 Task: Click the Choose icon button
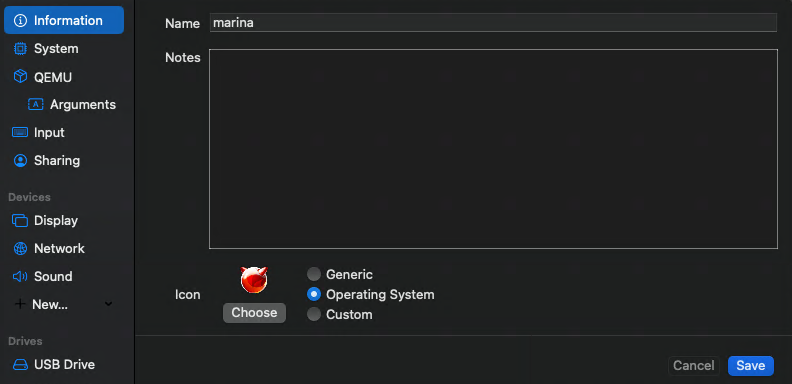tap(254, 313)
